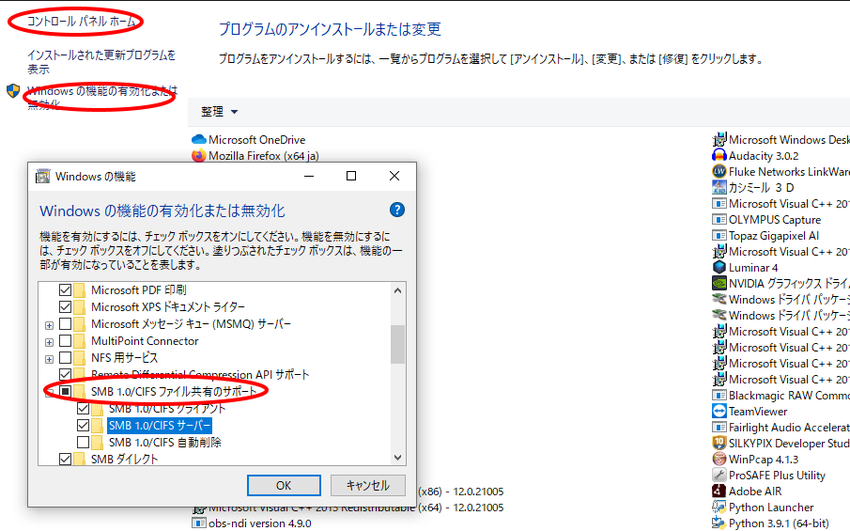
Task: Click the Audacity 3.0.2 headphone icon
Action: click(x=719, y=156)
